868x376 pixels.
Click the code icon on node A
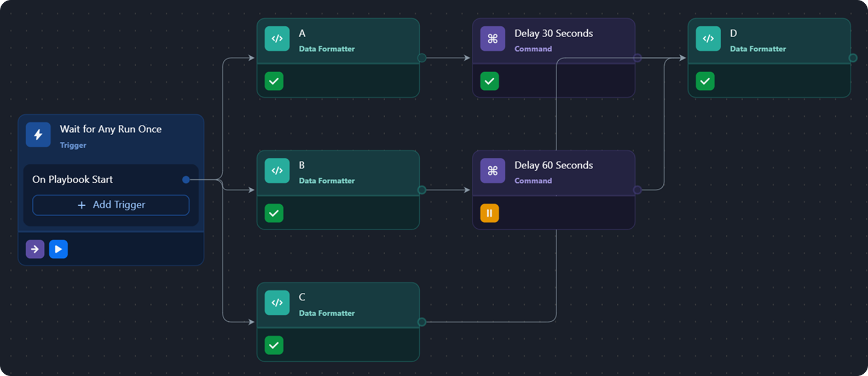(277, 39)
